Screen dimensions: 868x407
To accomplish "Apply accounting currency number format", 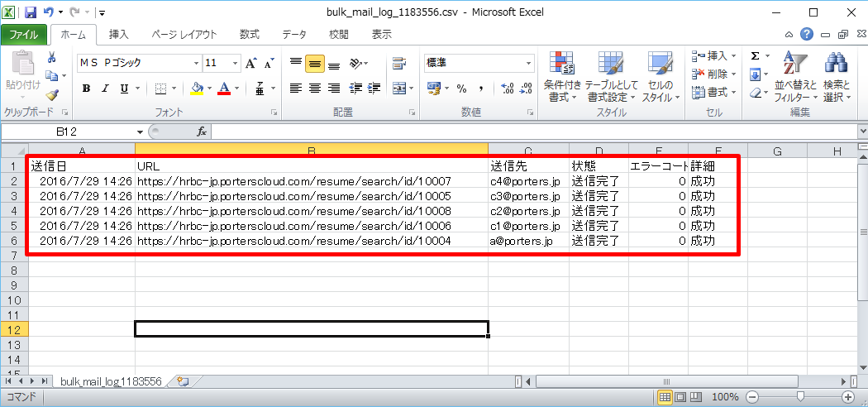I will [x=435, y=89].
